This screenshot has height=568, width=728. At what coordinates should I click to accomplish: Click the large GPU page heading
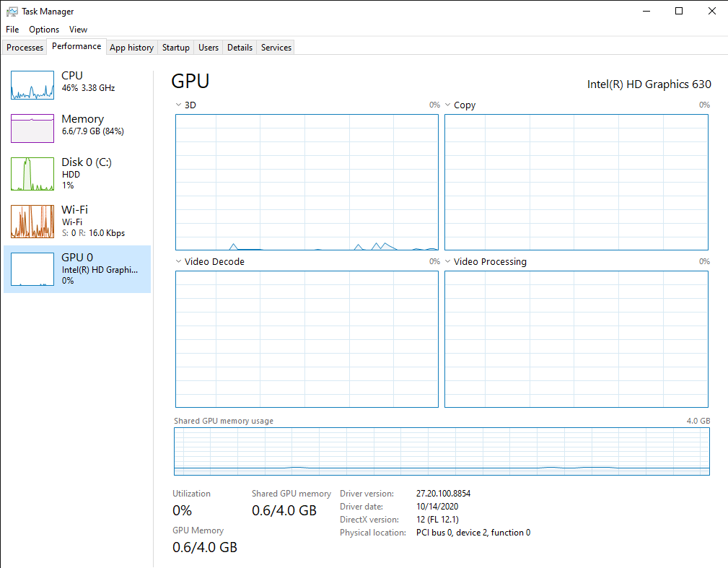coord(190,81)
